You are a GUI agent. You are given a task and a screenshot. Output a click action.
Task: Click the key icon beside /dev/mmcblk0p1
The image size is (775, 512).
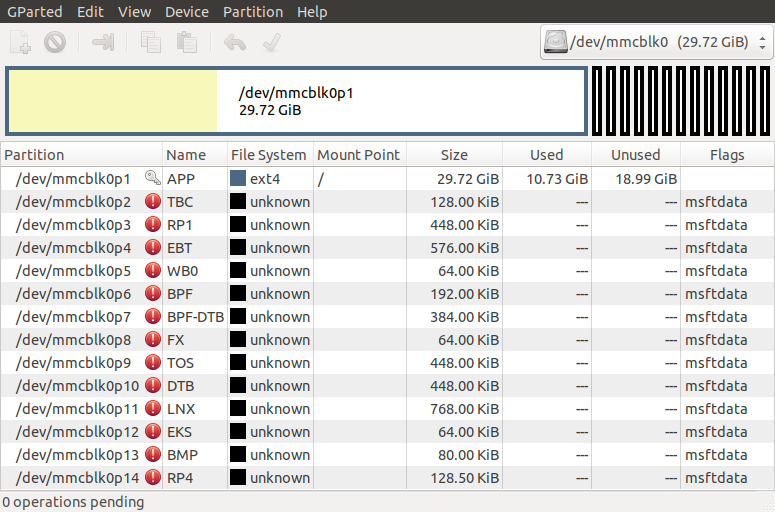click(x=153, y=178)
